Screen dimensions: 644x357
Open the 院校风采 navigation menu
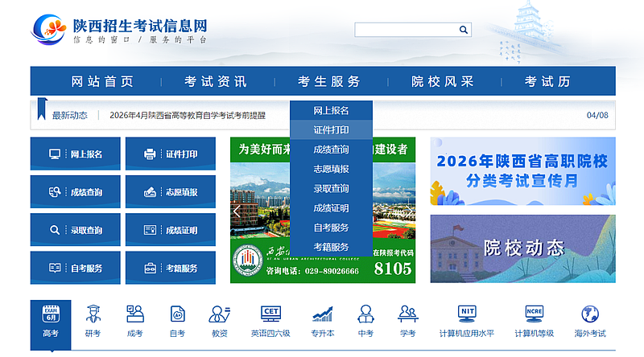tap(443, 82)
